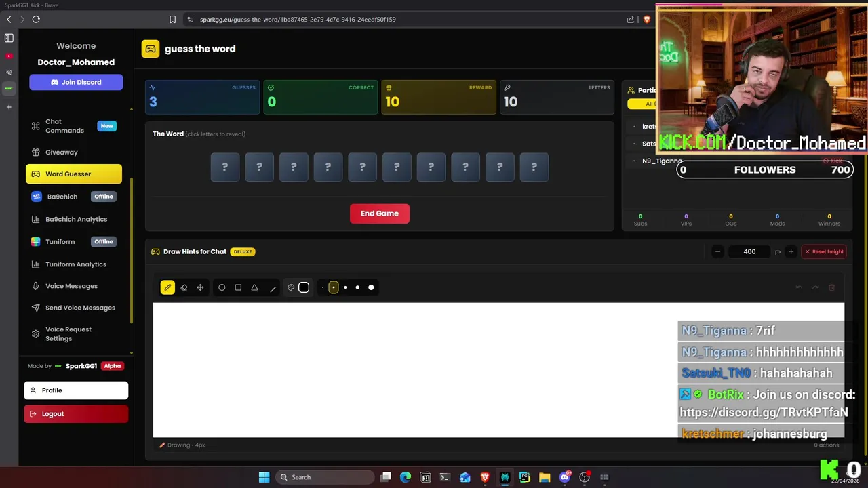Open Ba9chich Analytics page
The height and width of the screenshot is (488, 868).
pos(74,219)
